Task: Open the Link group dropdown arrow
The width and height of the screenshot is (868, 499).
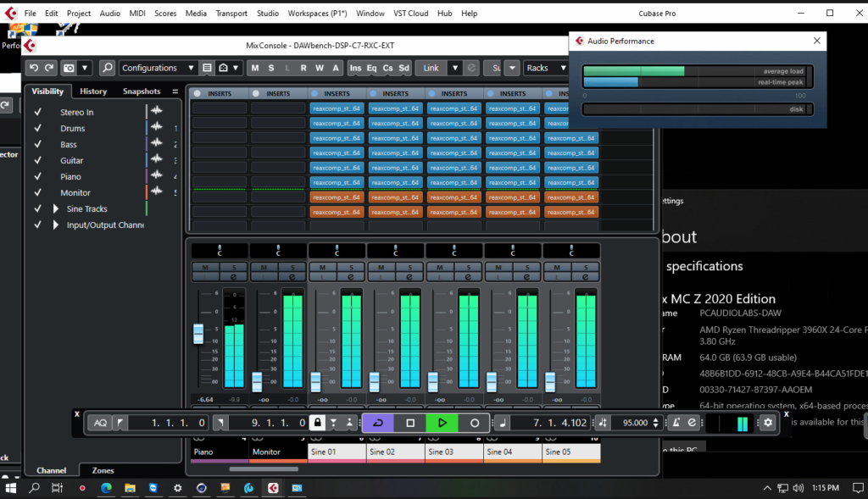Action: coord(455,68)
